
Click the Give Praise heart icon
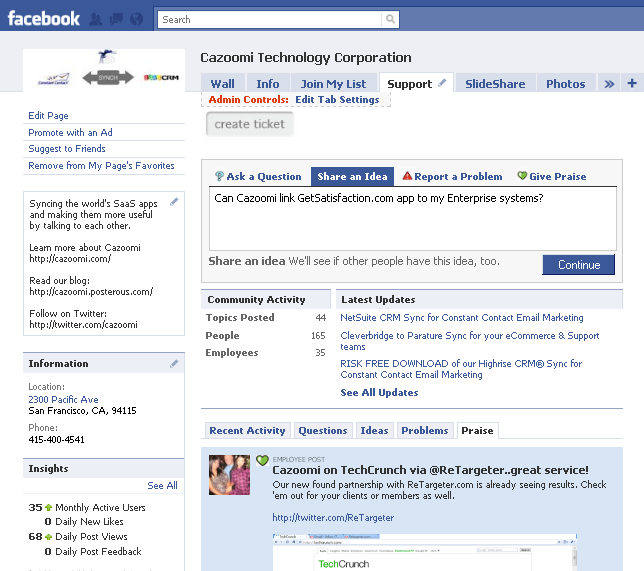point(522,176)
